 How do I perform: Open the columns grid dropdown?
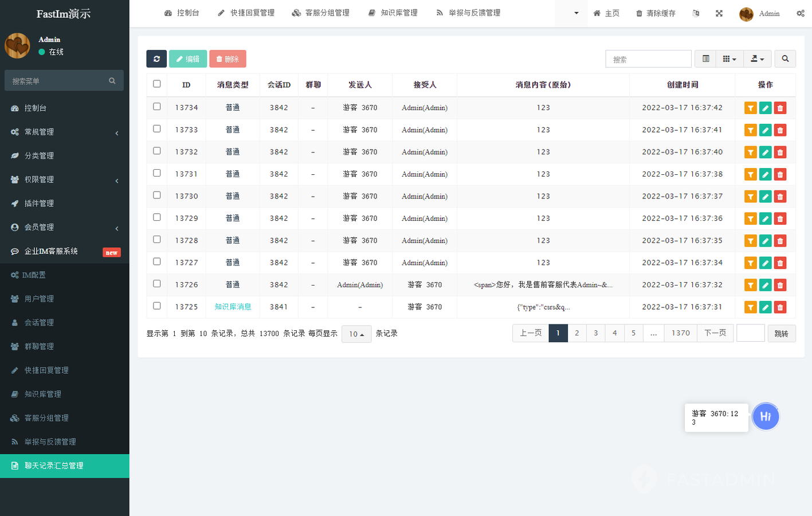tap(729, 59)
